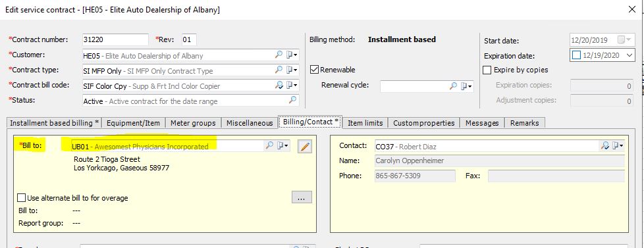Screen dimensions: 644x248
Task: Open the Equipment/Item tab
Action: click(134, 123)
